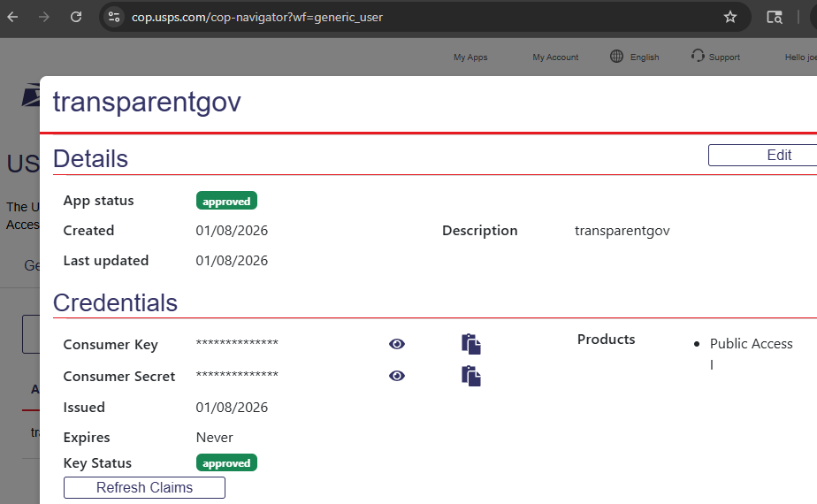Reveal the Consumer Key value
Image resolution: width=817 pixels, height=504 pixels.
tap(397, 344)
